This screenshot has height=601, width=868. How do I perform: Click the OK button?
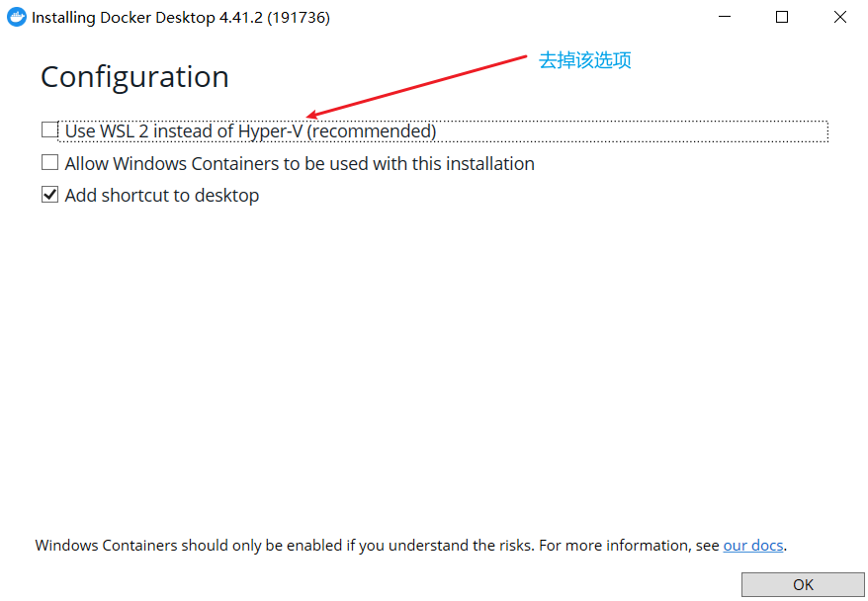tap(803, 584)
